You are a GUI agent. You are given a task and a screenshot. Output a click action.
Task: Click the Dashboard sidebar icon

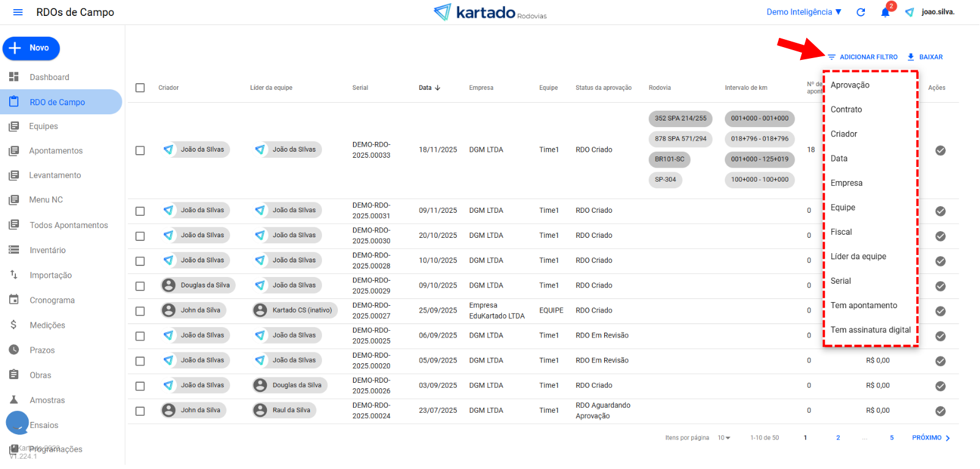tap(14, 77)
